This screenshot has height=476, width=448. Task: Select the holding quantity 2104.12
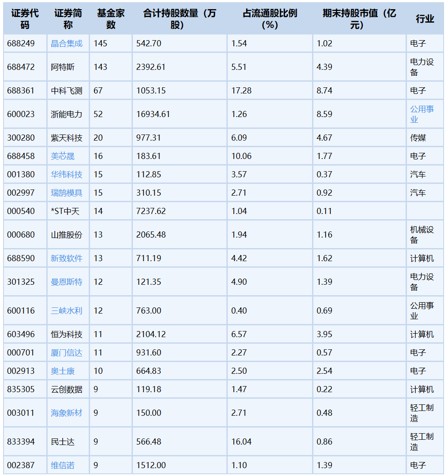[x=151, y=334]
